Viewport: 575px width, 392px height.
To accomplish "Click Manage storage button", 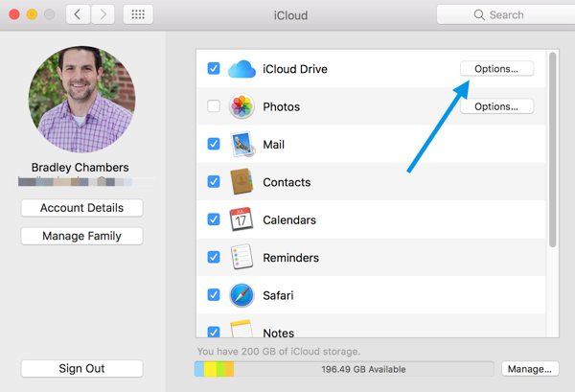I will (x=530, y=369).
